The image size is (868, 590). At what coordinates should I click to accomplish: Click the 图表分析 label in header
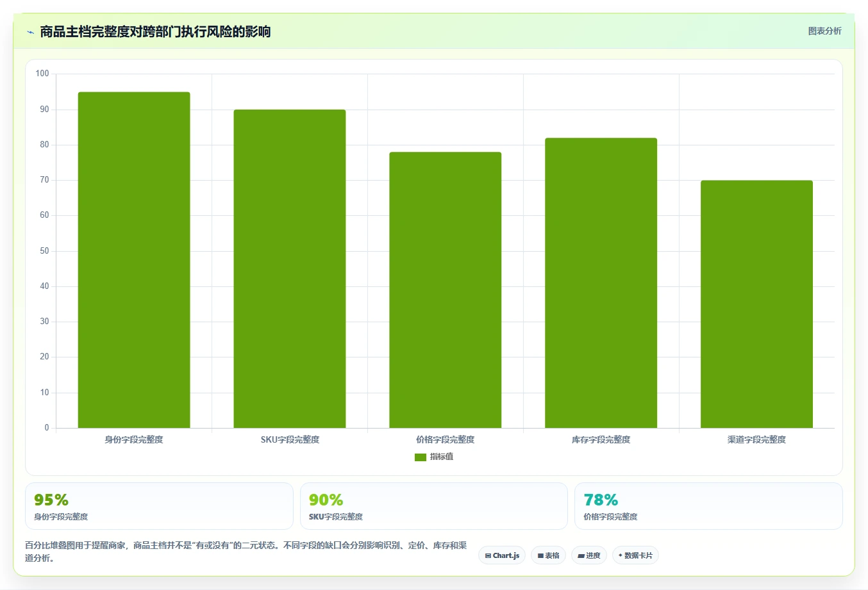point(824,31)
